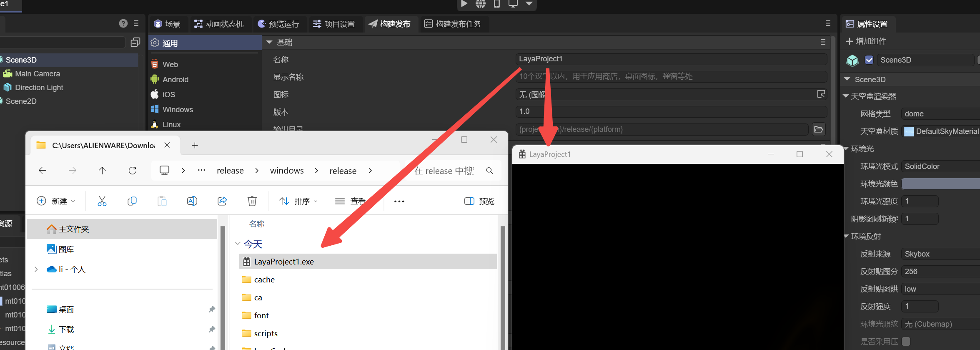The image size is (980, 350).
Task: Select the Android build platform
Action: tap(175, 79)
